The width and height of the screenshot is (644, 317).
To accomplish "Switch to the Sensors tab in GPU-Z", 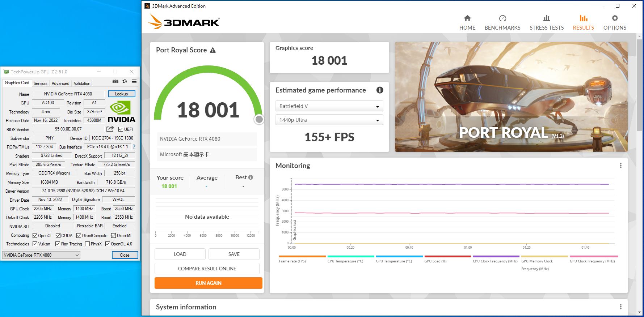I will pyautogui.click(x=40, y=83).
